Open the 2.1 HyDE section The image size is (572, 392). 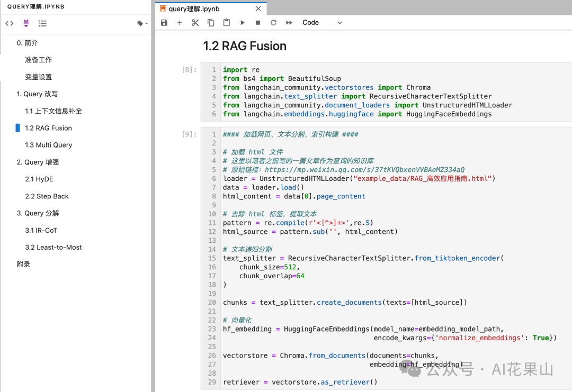point(39,179)
